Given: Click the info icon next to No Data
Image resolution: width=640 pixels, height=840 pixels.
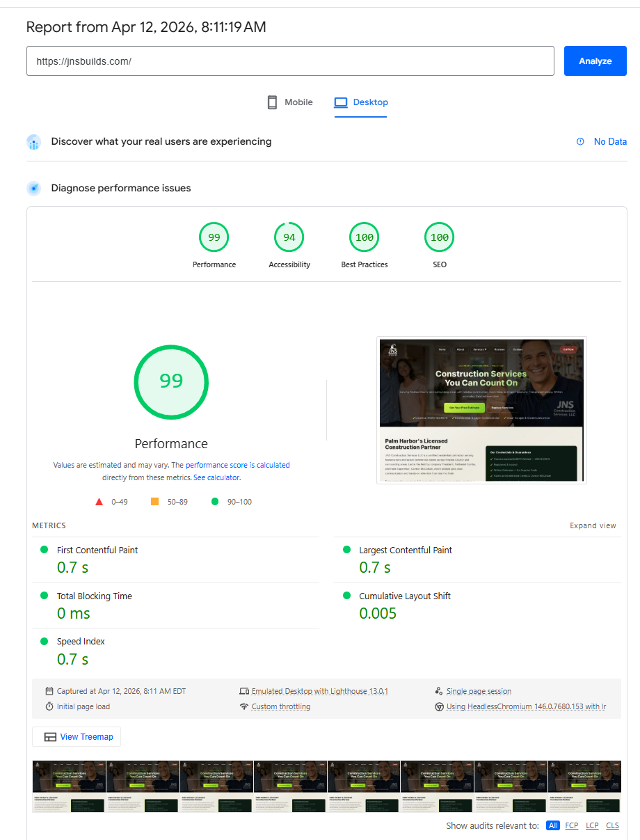Looking at the screenshot, I should [x=580, y=141].
